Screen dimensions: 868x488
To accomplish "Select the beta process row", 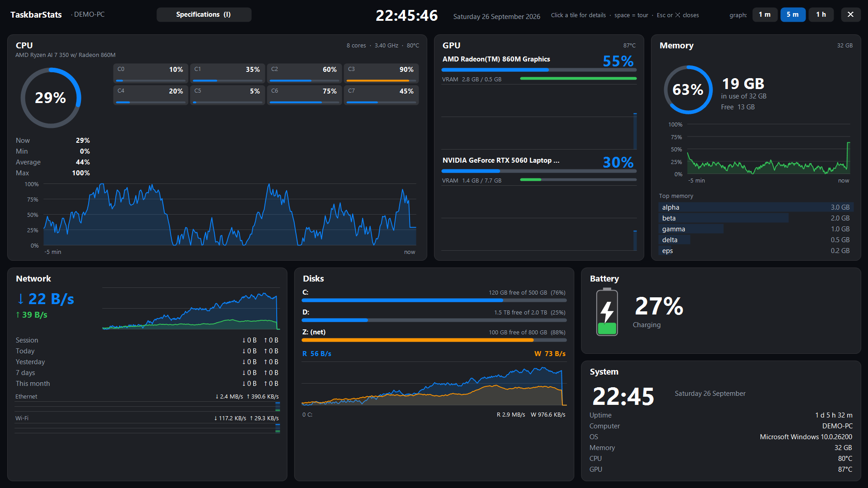I will pyautogui.click(x=756, y=218).
